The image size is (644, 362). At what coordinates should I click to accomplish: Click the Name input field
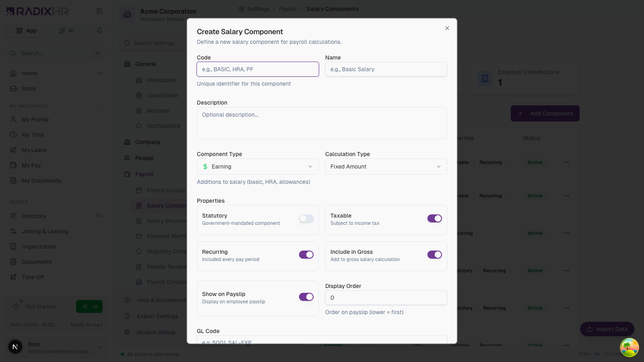[386, 69]
